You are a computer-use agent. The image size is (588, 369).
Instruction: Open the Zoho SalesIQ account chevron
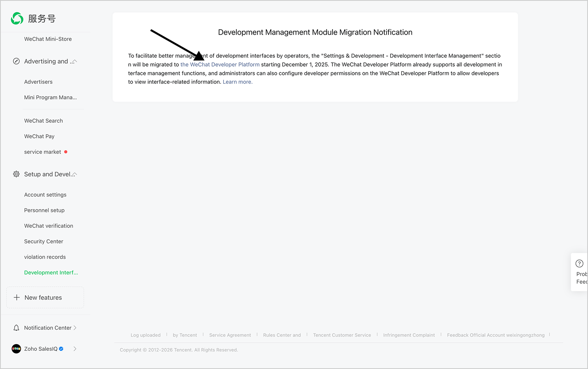(x=75, y=349)
